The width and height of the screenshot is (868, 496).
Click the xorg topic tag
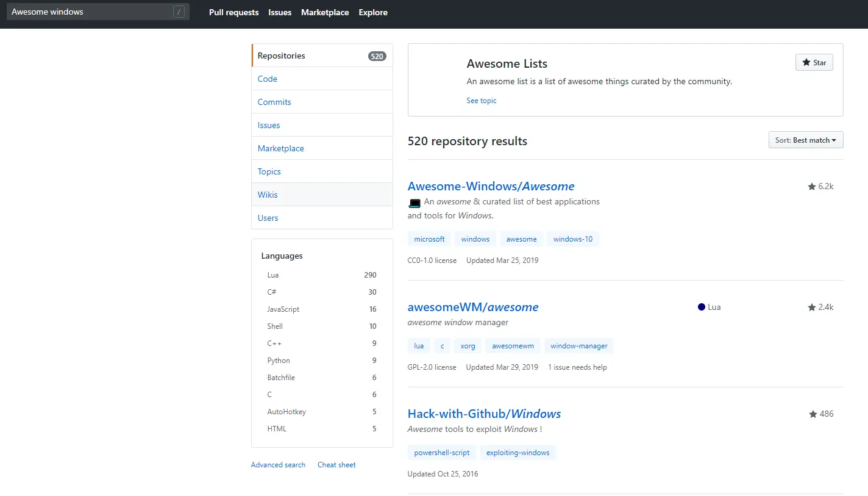[x=468, y=346]
